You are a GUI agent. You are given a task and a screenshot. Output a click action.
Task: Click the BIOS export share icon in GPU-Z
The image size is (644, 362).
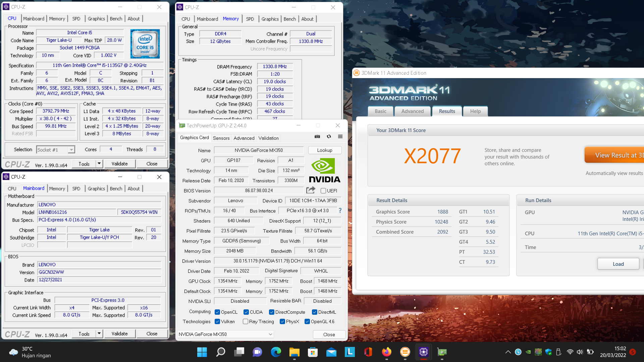coord(311,190)
